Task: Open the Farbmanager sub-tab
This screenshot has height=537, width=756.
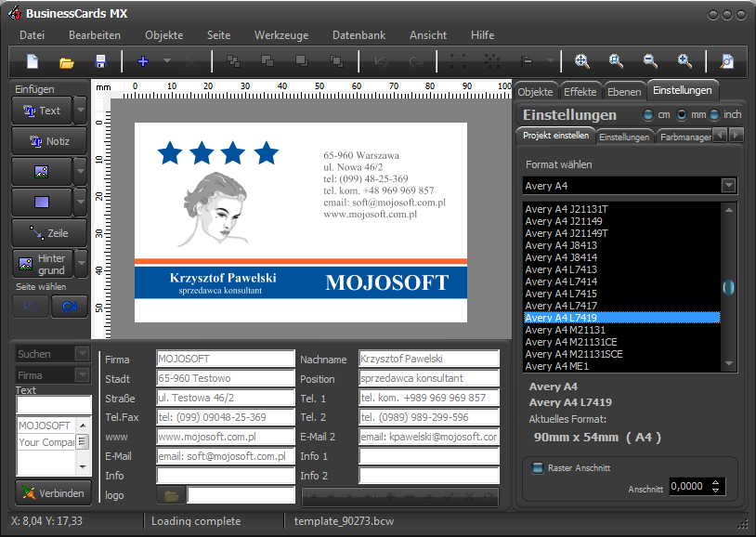Action: pos(685,137)
